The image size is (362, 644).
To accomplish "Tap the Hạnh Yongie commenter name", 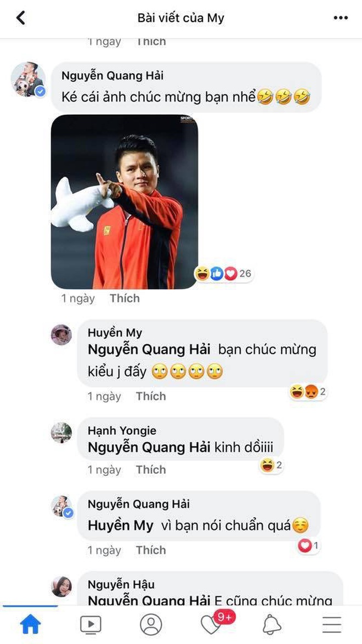I will [122, 431].
